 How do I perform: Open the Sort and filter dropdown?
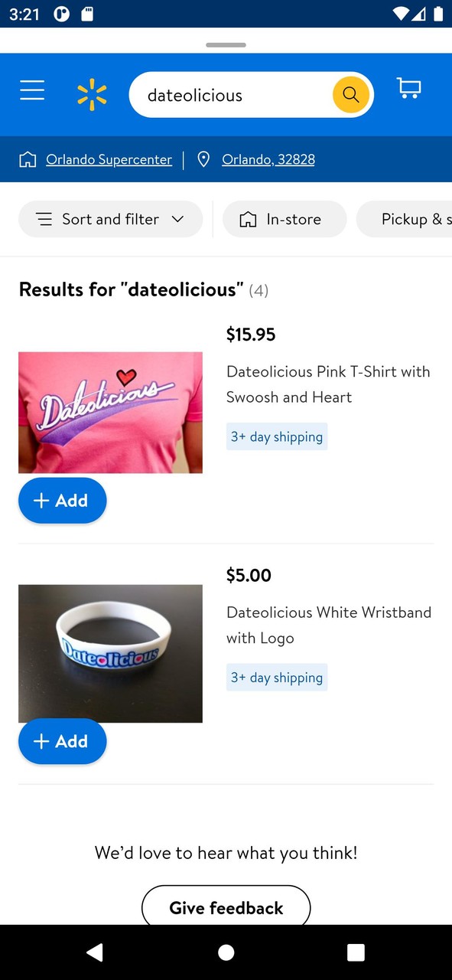(x=110, y=219)
